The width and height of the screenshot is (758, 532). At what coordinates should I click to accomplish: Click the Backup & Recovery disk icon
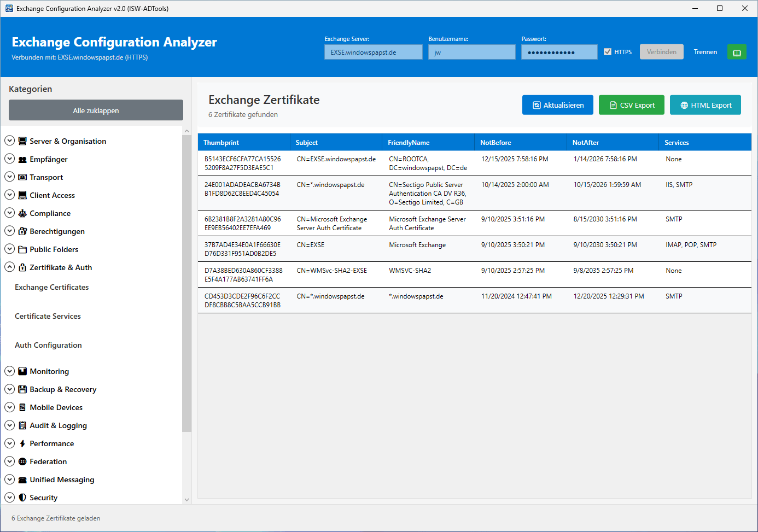22,389
